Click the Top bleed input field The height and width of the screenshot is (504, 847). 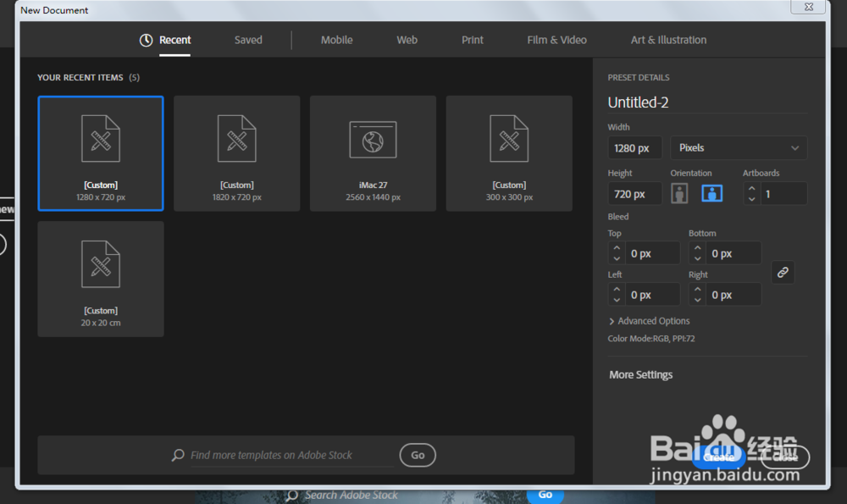(652, 253)
